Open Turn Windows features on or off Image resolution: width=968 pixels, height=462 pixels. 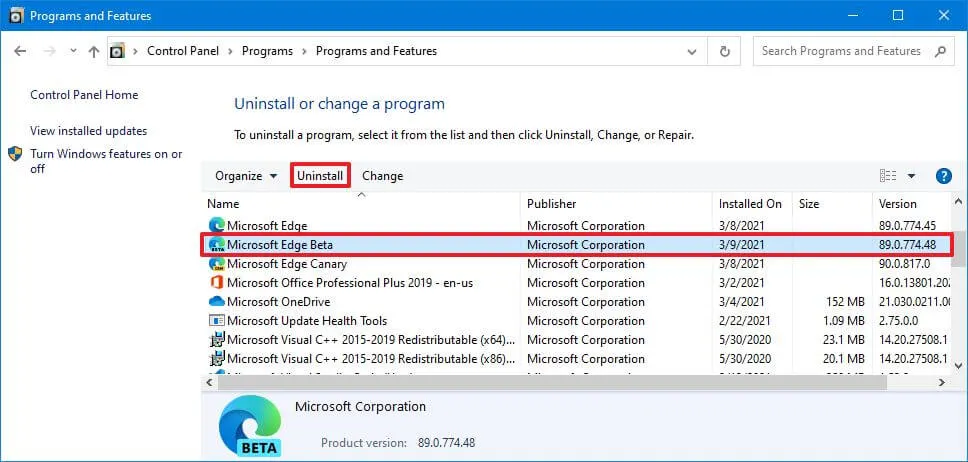[106, 161]
